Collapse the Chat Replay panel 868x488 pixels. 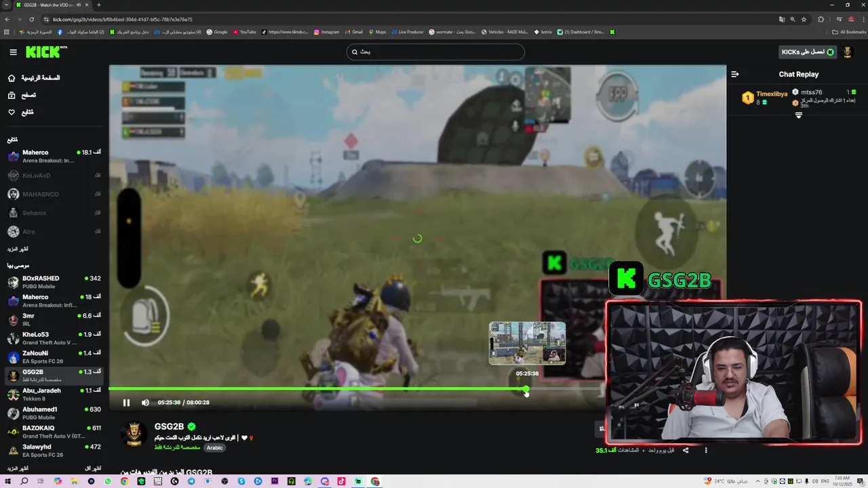click(735, 75)
